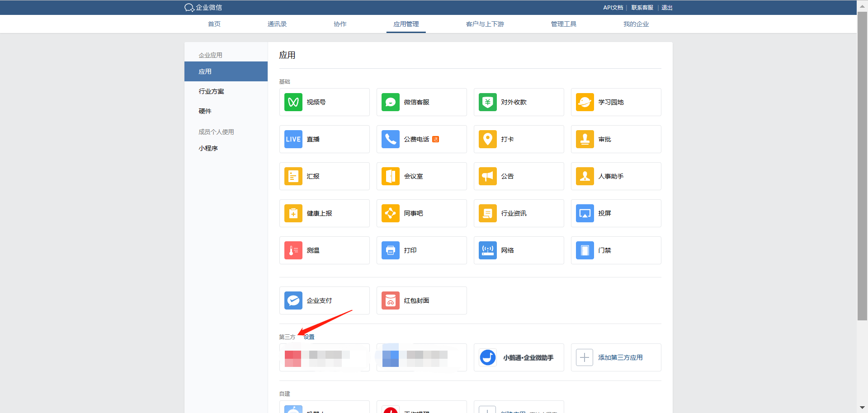Open the 学习园地 app icon
This screenshot has height=413, width=868.
pos(585,102)
